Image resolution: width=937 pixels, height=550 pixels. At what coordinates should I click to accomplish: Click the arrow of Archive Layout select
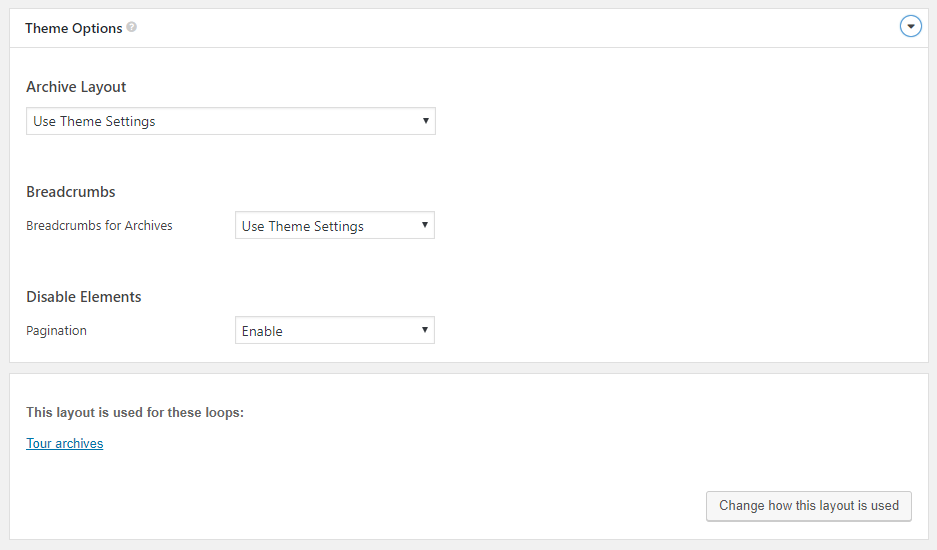pos(425,121)
